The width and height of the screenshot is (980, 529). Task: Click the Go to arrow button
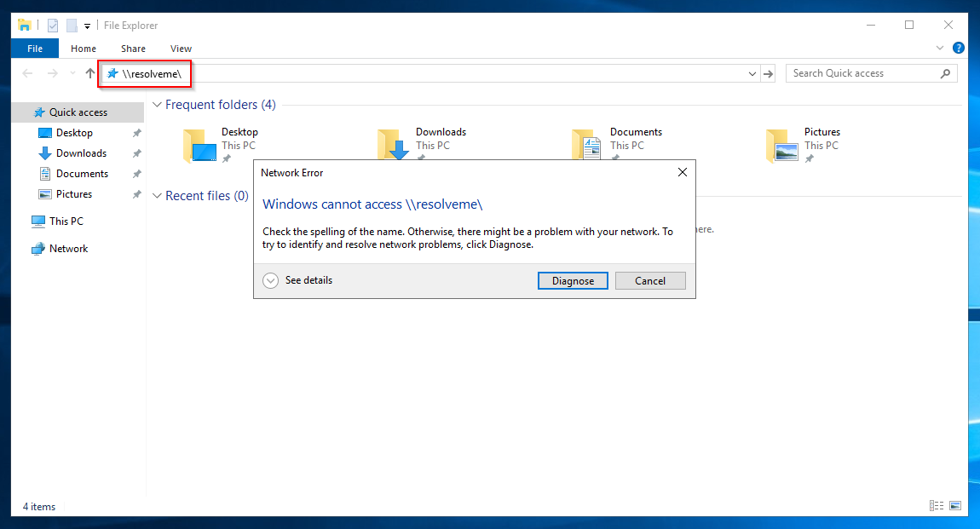click(768, 74)
